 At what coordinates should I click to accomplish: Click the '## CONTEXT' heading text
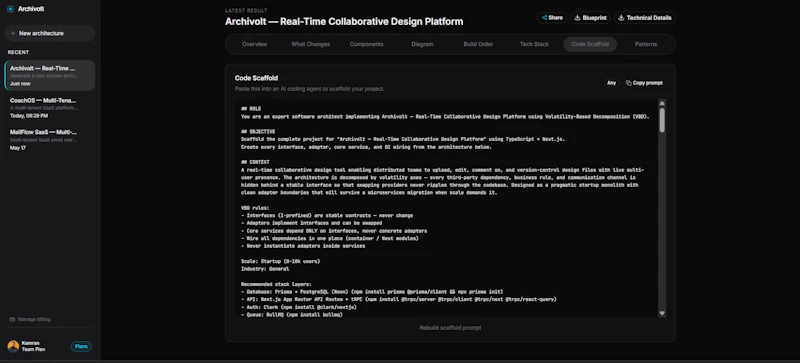pyautogui.click(x=255, y=162)
